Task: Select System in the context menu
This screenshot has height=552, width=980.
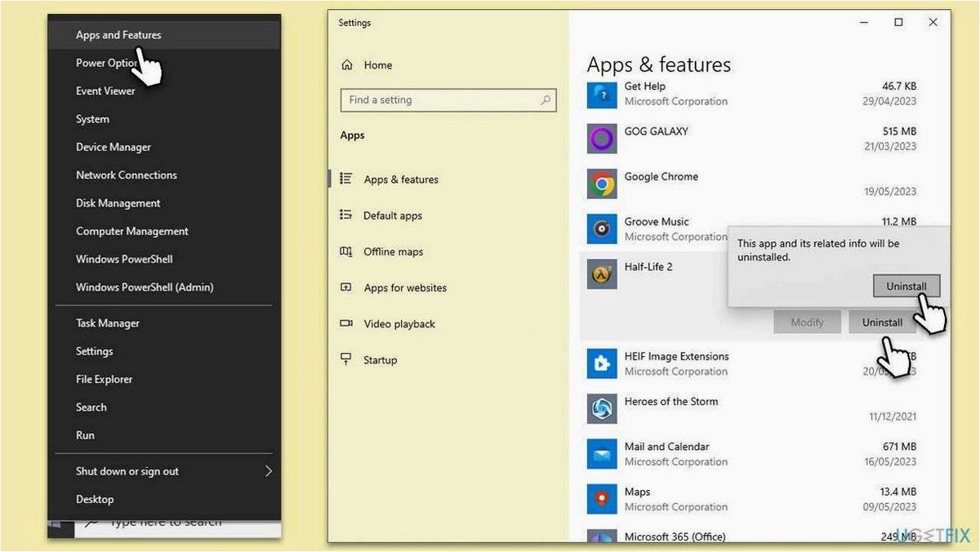Action: coord(92,119)
